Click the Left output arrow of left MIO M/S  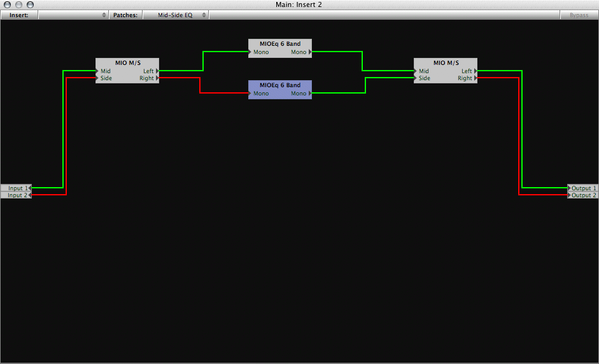(x=157, y=71)
